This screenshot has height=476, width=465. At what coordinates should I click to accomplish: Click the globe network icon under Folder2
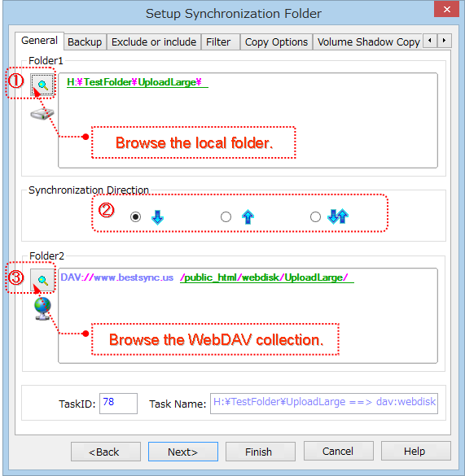(x=42, y=308)
